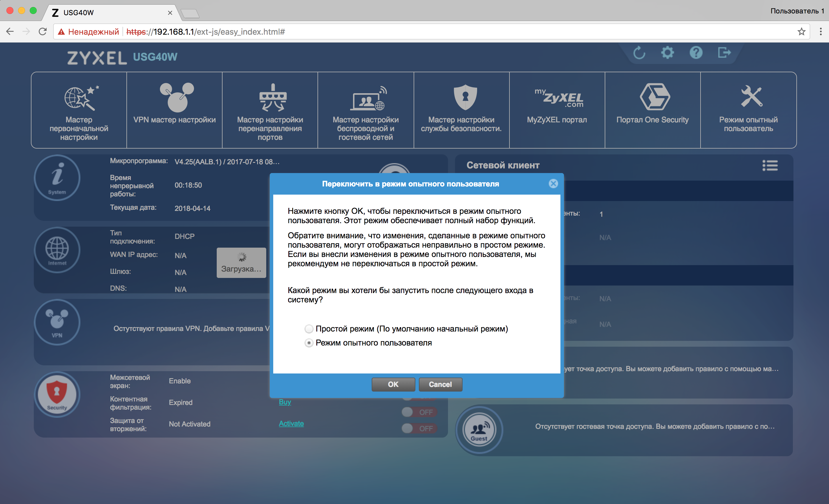This screenshot has height=504, width=829.
Task: Close the dialog with the X icon
Action: pos(553,184)
